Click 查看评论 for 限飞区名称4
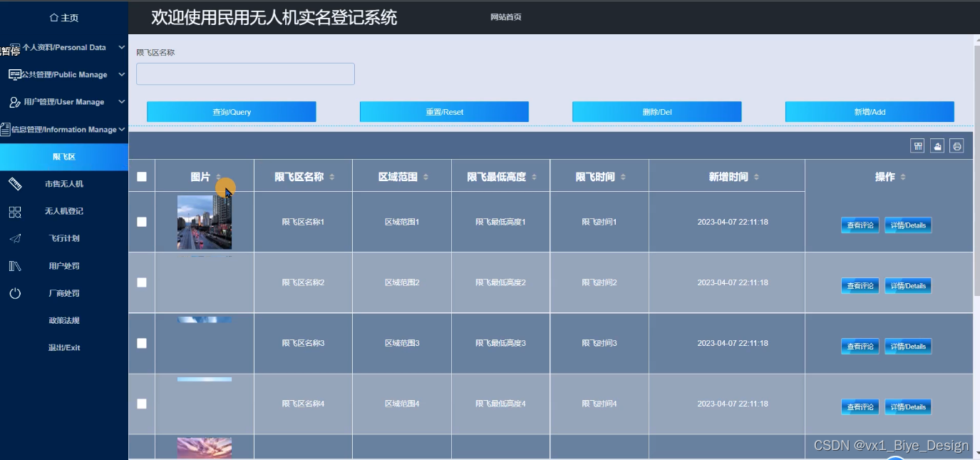 860,407
